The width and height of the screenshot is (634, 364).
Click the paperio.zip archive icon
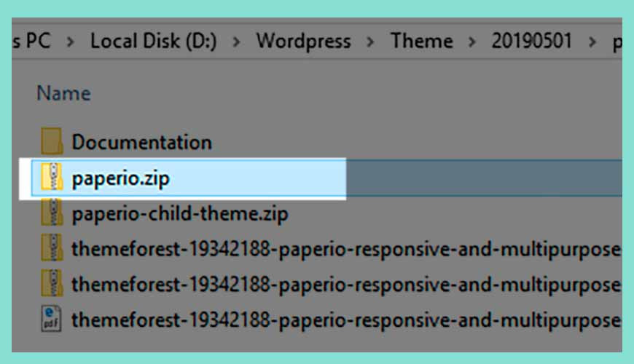click(x=52, y=177)
